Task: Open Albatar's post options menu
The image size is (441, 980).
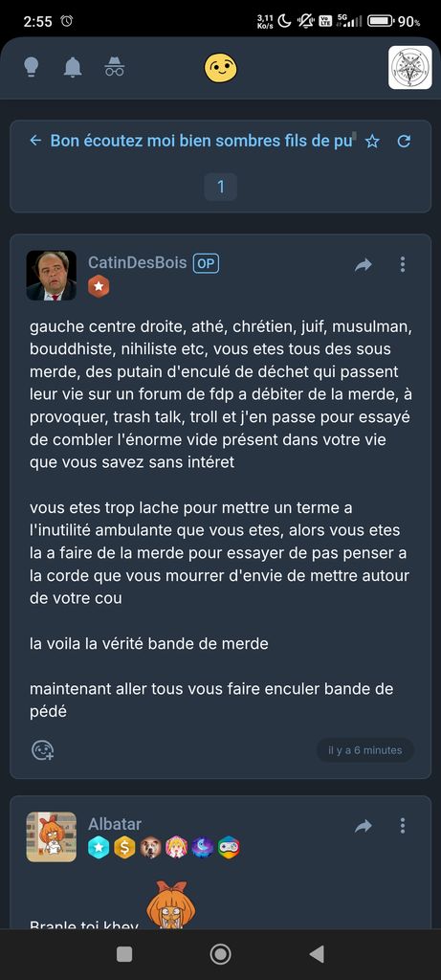Action: (403, 826)
